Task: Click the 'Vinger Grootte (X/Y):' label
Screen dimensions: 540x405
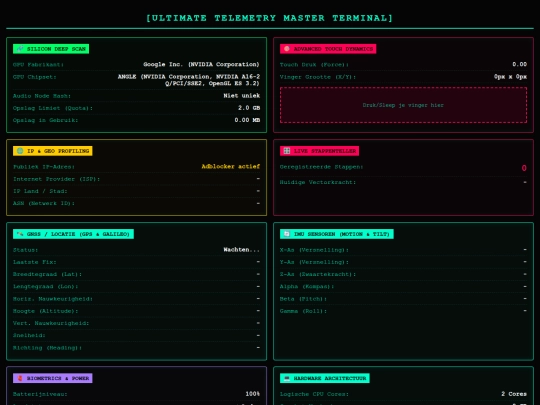Action: click(318, 77)
